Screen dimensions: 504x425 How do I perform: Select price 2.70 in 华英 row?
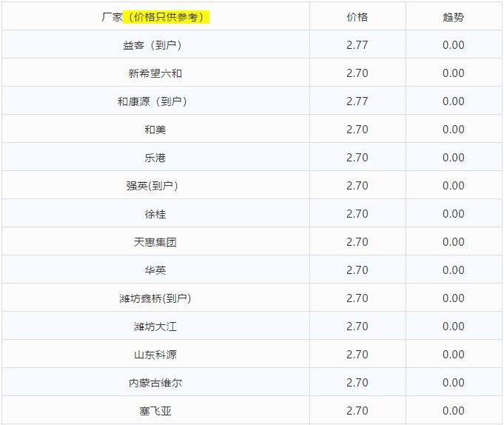[357, 270]
